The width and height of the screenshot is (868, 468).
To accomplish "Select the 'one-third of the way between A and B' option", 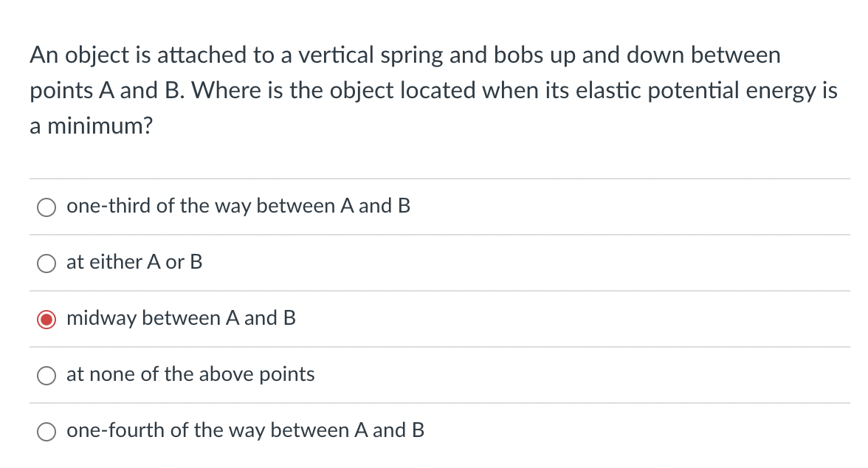I will click(46, 207).
